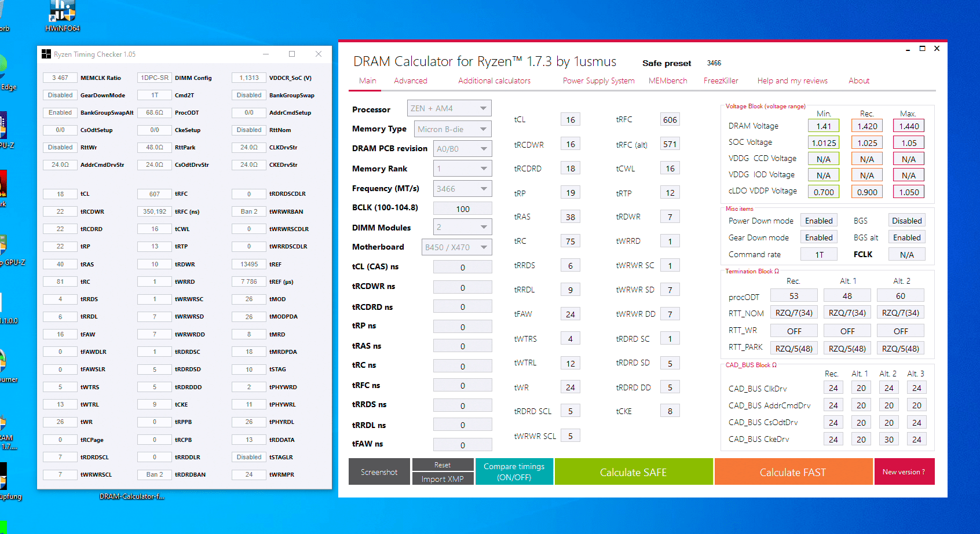
Task: Open the Frequency (MT/s) dropdown
Action: [x=462, y=189]
